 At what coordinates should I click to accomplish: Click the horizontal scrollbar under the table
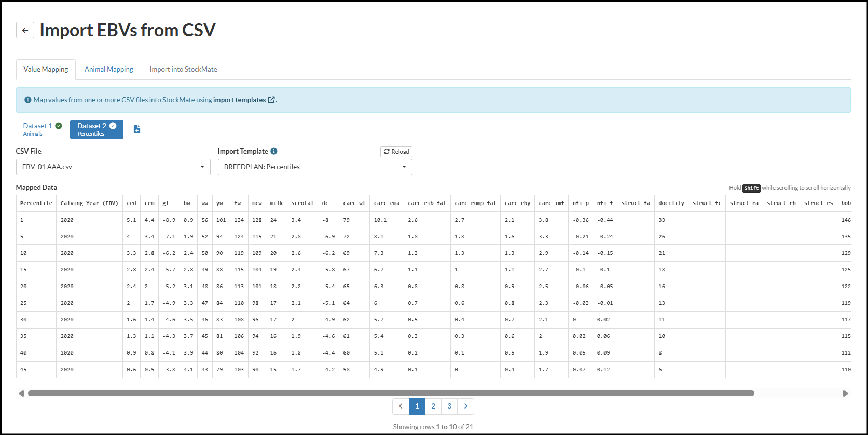[x=391, y=393]
